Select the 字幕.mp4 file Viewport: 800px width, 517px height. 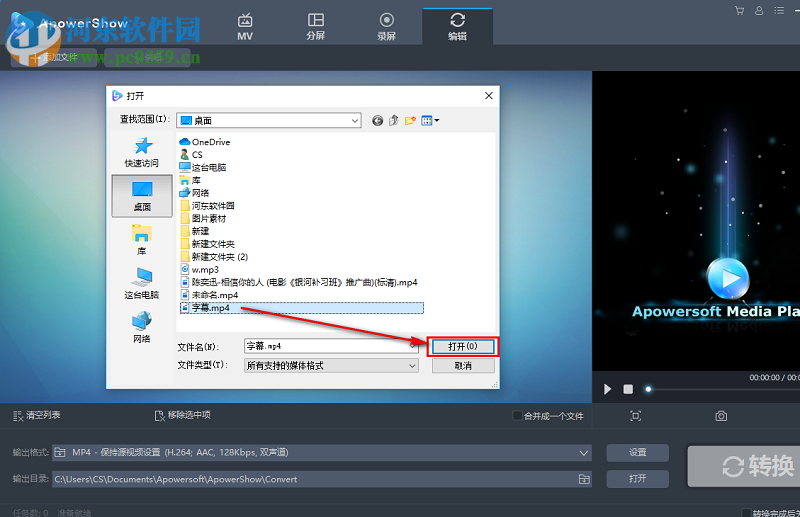[302, 308]
